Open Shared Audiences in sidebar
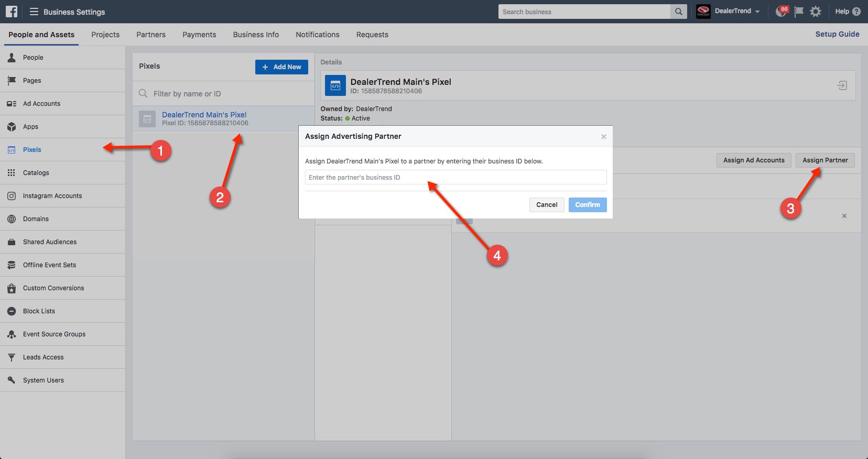 pyautogui.click(x=62, y=242)
